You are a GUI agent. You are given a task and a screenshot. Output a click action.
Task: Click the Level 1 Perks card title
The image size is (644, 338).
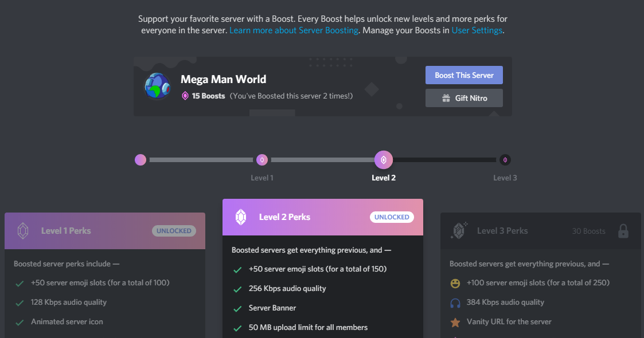pos(66,231)
